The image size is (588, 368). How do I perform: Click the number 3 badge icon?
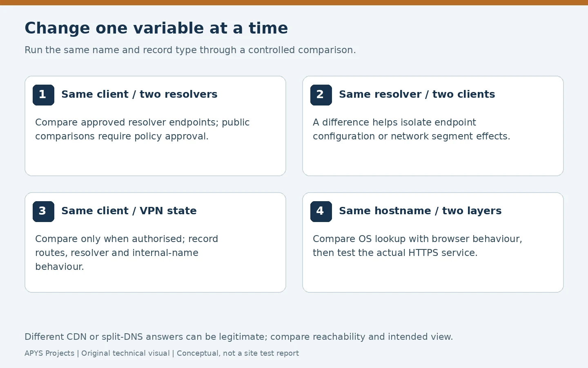pyautogui.click(x=43, y=211)
